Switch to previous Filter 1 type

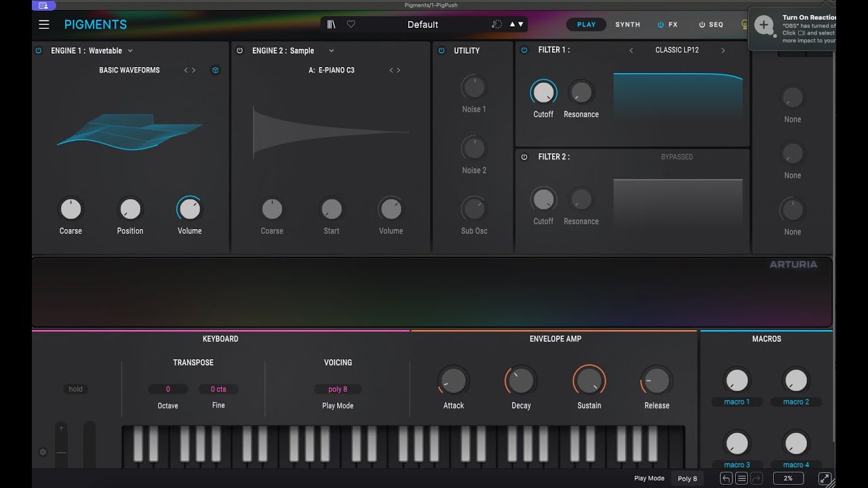[631, 50]
